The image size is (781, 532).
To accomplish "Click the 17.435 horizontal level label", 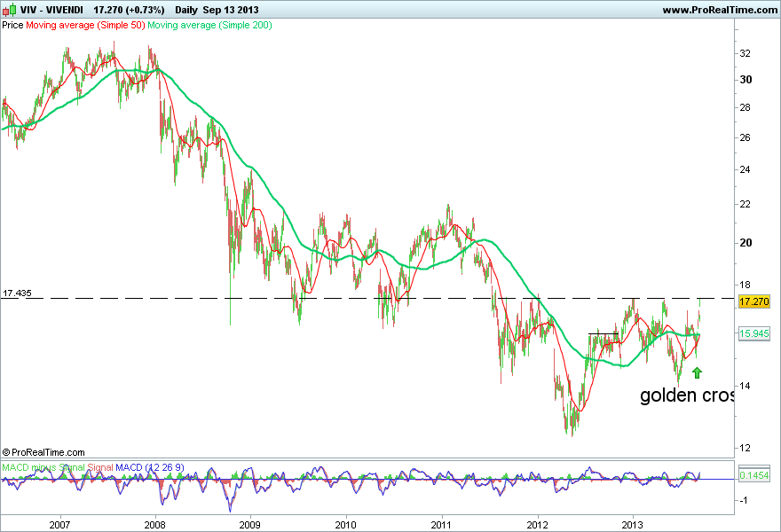I will click(x=17, y=293).
